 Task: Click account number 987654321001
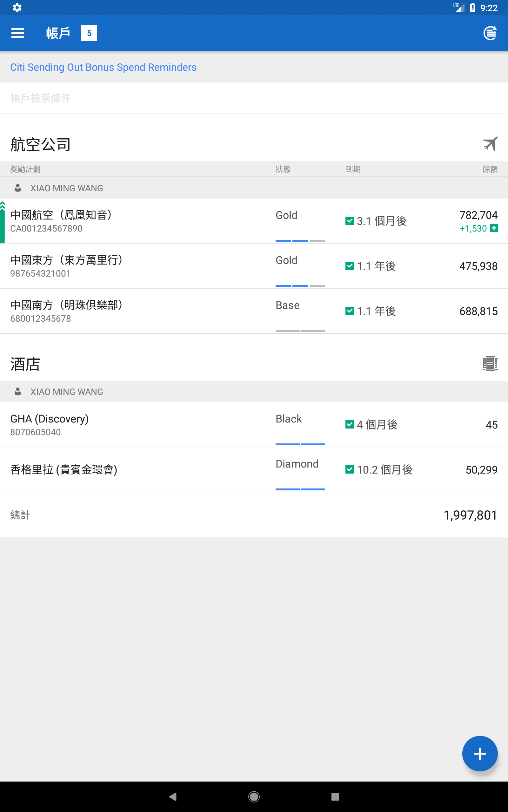[40, 273]
